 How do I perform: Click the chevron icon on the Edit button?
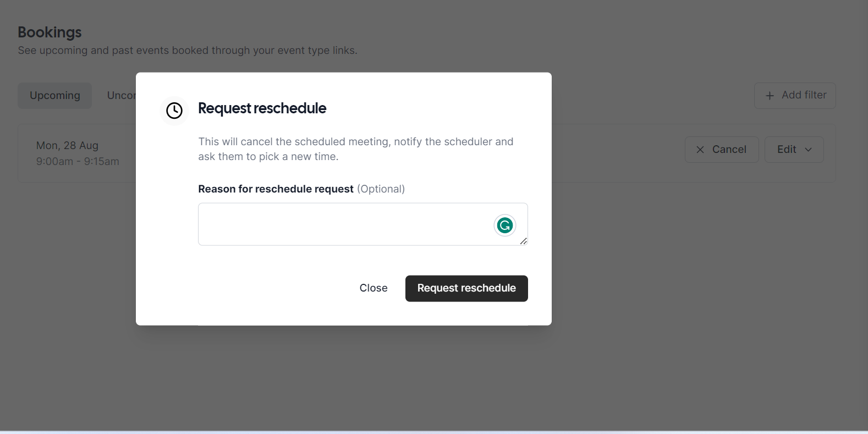(x=809, y=149)
